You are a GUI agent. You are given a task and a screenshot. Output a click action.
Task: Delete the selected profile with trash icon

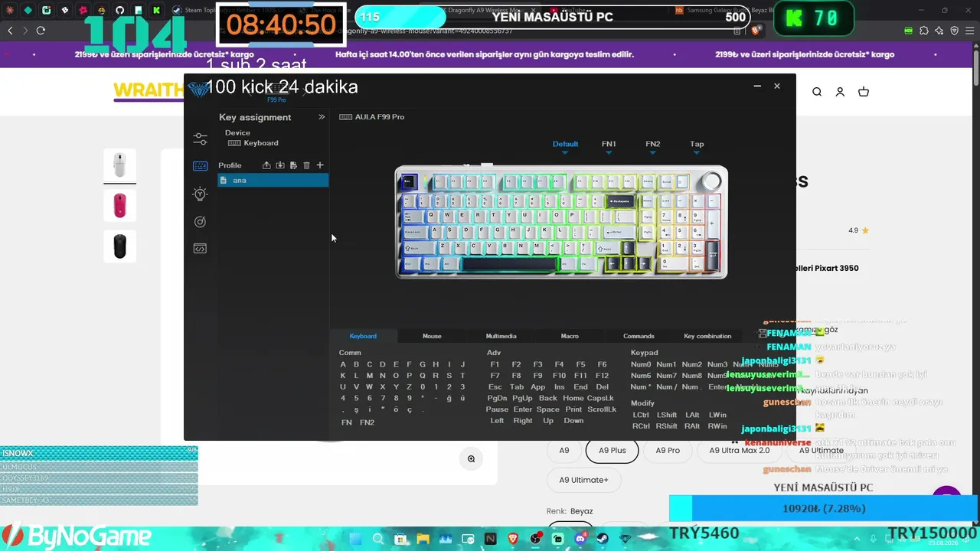click(x=306, y=165)
